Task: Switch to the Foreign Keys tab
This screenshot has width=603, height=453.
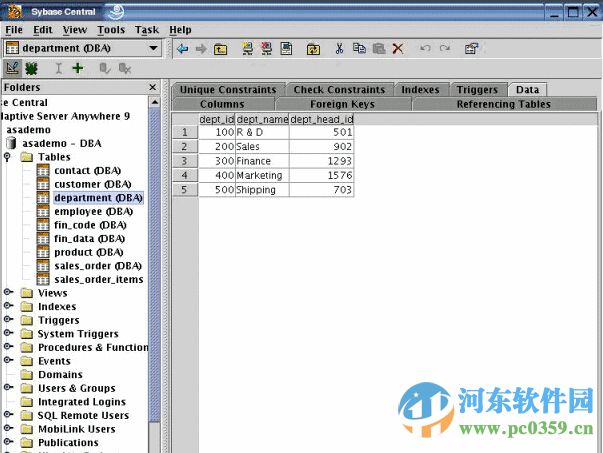Action: pos(342,104)
